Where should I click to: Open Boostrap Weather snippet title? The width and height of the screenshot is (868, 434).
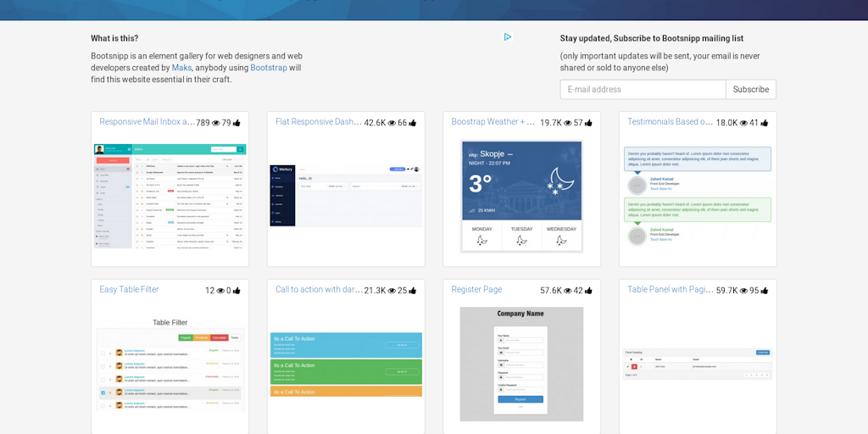pyautogui.click(x=493, y=122)
